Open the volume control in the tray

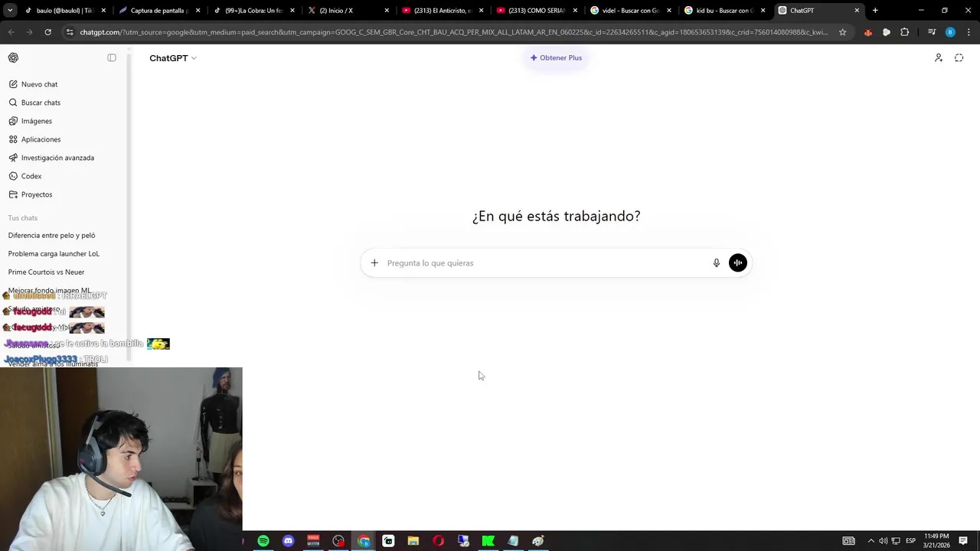pos(884,541)
